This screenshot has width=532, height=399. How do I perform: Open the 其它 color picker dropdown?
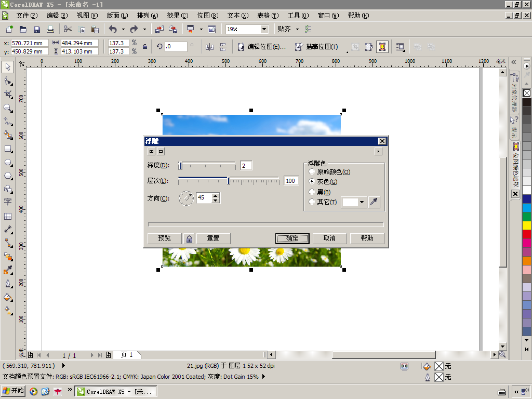362,202
